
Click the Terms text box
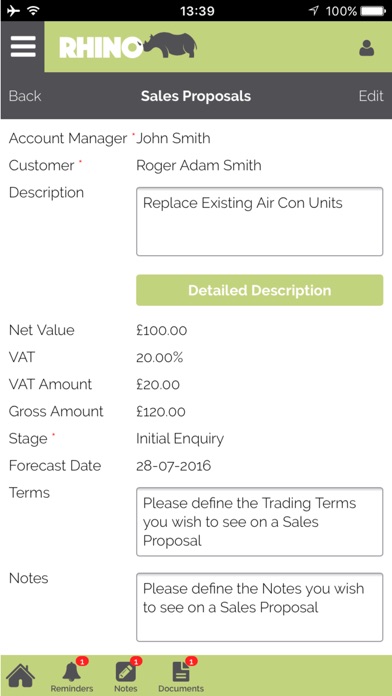[x=259, y=522]
